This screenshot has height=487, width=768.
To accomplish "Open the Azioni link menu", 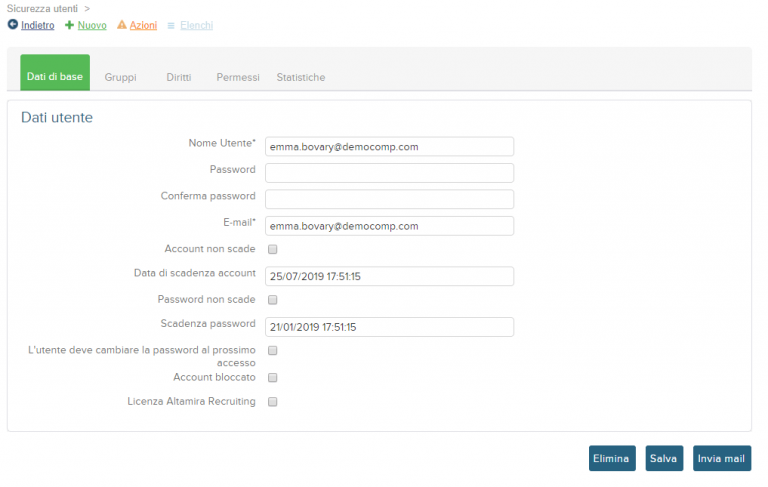I will pos(143,25).
